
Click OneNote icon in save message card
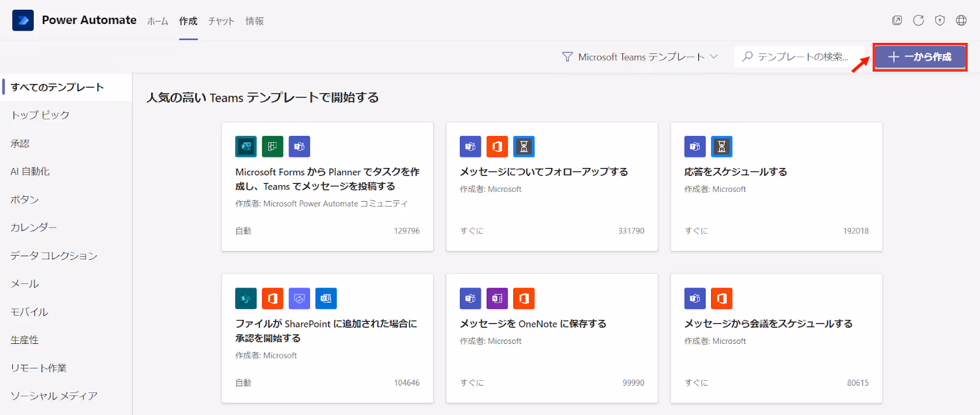497,299
